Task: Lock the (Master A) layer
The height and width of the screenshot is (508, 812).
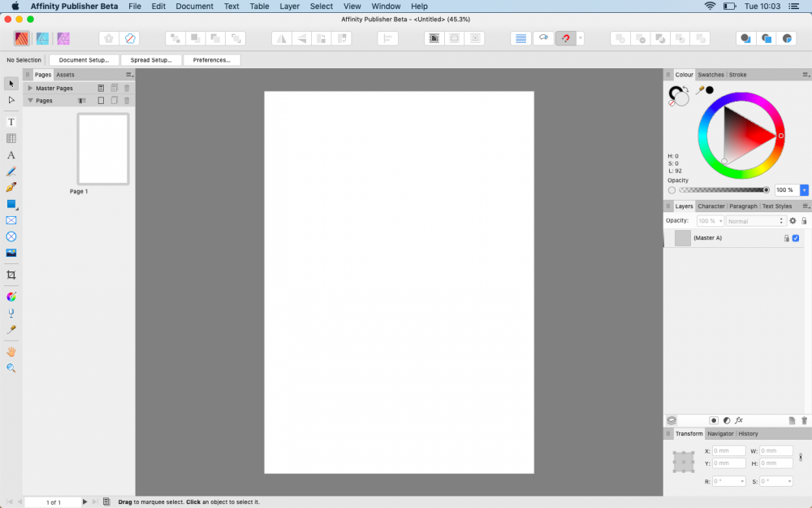Action: 786,237
